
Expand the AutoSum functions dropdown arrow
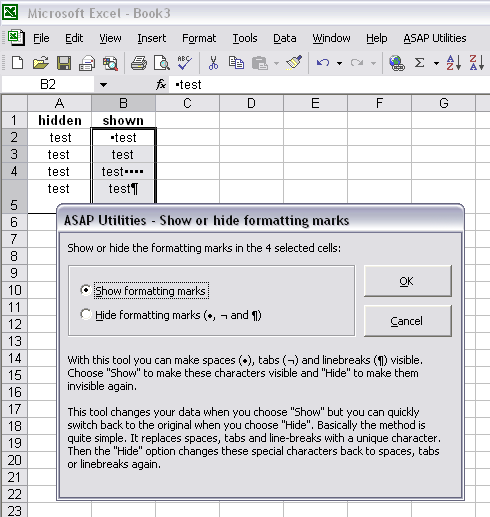[436, 63]
